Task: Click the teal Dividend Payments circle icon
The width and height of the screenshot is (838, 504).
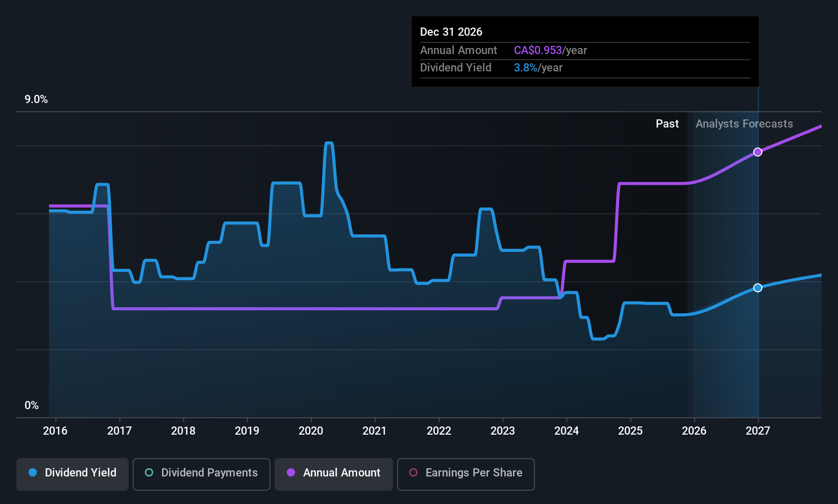Action: pyautogui.click(x=149, y=473)
